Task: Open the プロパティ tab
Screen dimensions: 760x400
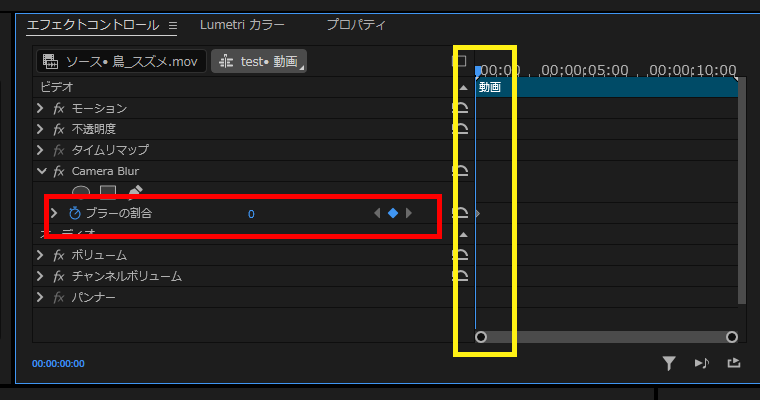Action: coord(356,25)
